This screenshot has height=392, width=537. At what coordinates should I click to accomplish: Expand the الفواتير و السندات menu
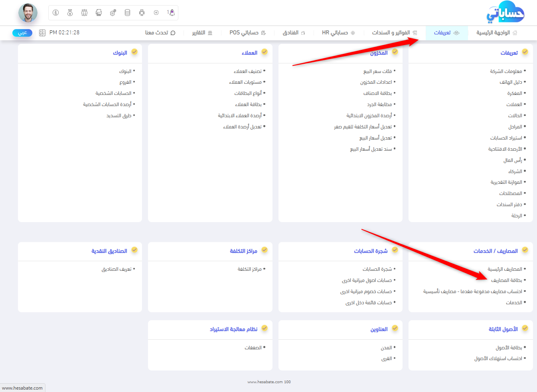[x=394, y=33]
